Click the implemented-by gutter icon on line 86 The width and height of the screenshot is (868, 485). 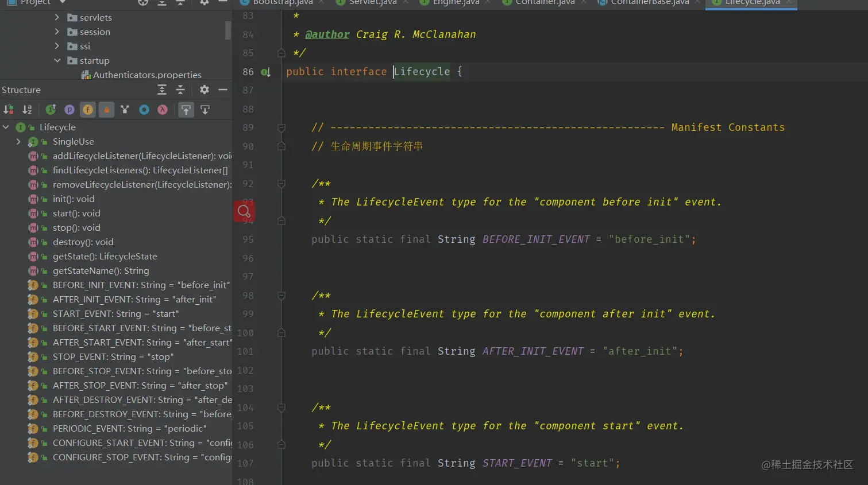pyautogui.click(x=265, y=72)
